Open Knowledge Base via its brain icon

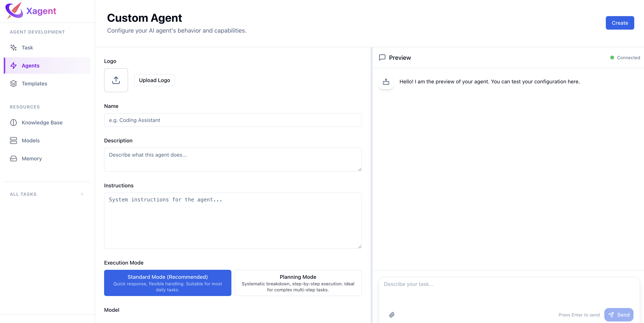pyautogui.click(x=13, y=122)
